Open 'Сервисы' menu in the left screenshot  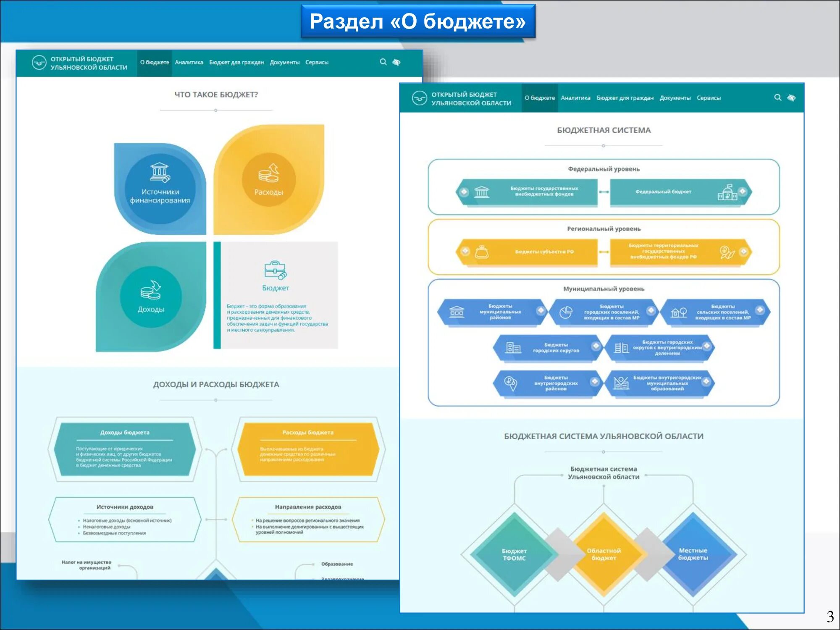pos(317,62)
